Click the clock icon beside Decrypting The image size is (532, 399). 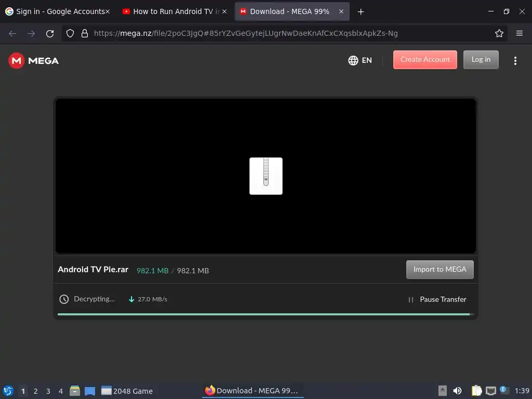coord(64,299)
